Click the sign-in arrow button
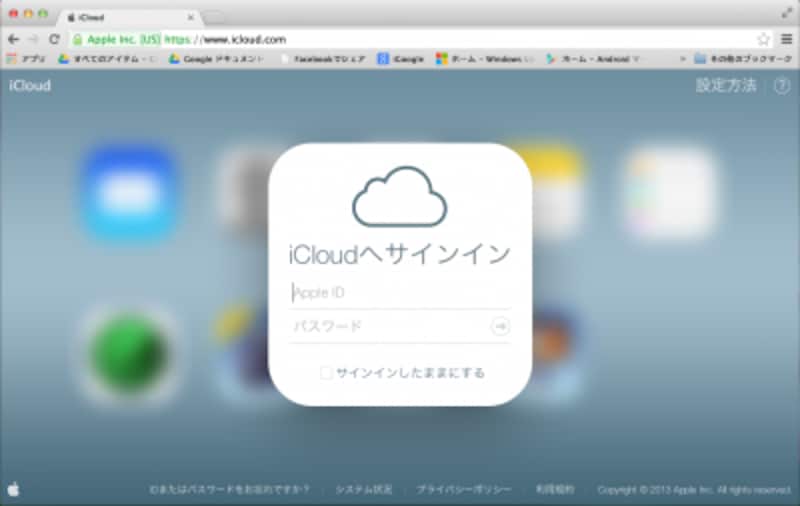The image size is (800, 506). coord(500,326)
